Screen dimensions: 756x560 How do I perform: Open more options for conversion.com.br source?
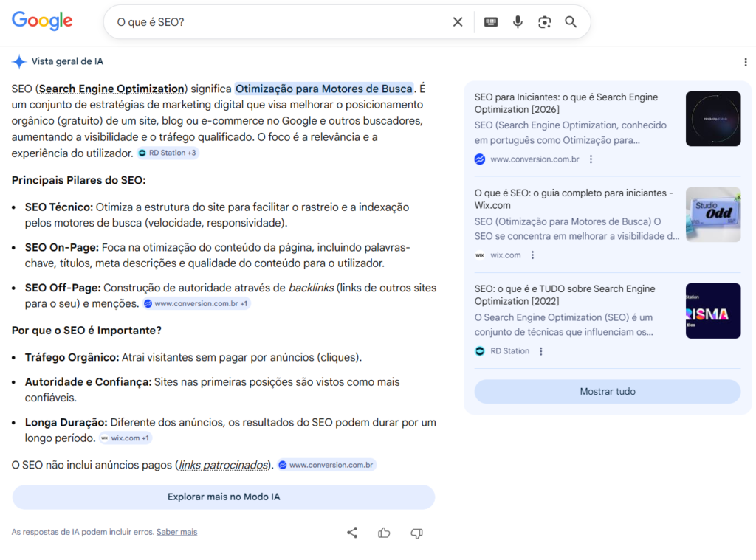591,159
